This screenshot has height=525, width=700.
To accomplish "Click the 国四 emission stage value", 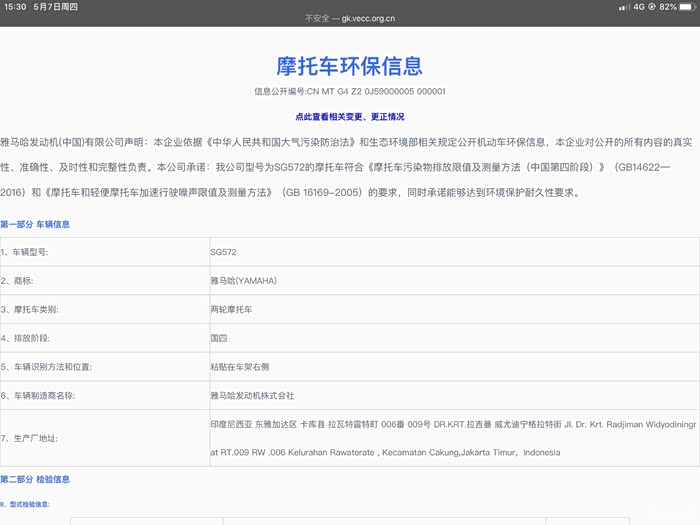I will (x=218, y=338).
